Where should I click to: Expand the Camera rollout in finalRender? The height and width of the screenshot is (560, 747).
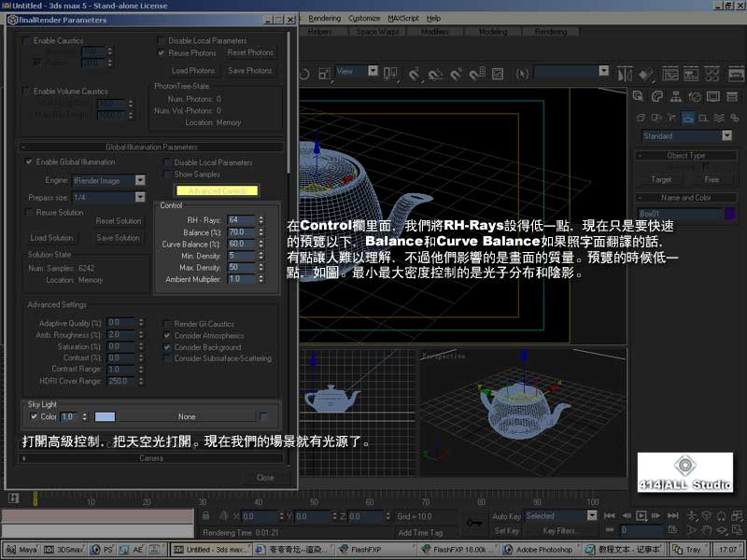[x=151, y=458]
